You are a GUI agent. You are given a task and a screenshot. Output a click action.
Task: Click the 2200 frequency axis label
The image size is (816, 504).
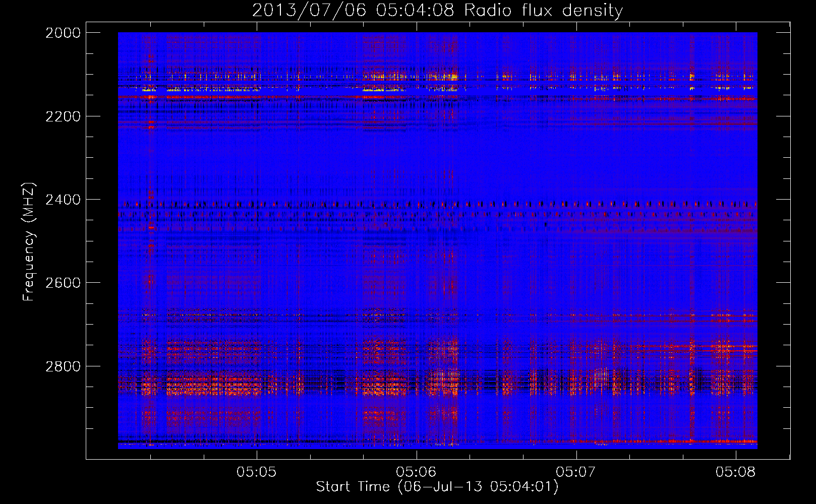click(63, 116)
